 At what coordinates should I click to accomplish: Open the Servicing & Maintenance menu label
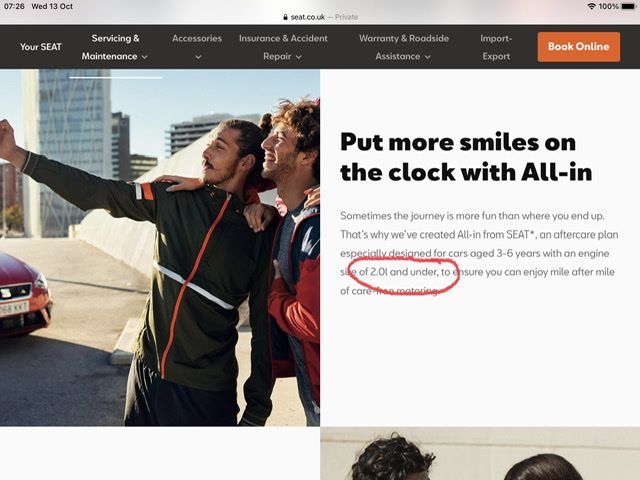click(110, 47)
